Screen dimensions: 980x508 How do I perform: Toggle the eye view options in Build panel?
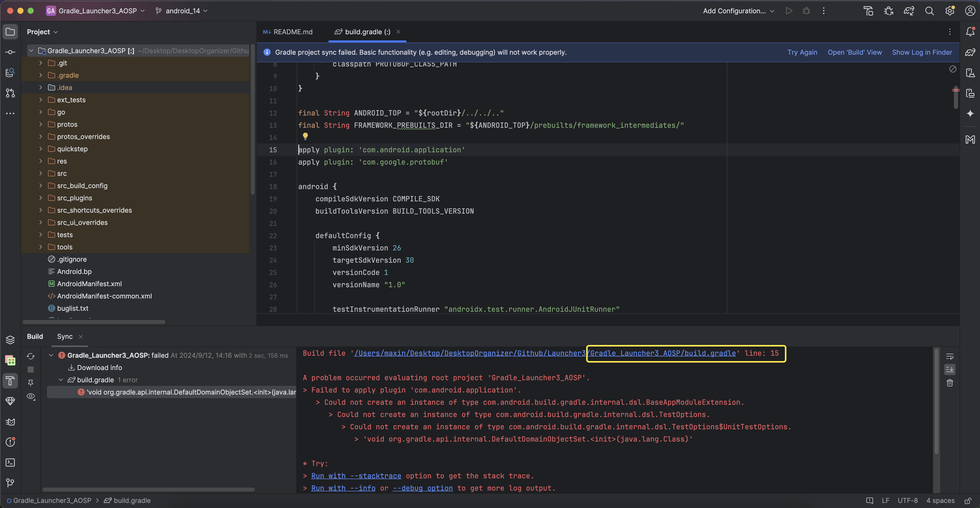click(31, 396)
